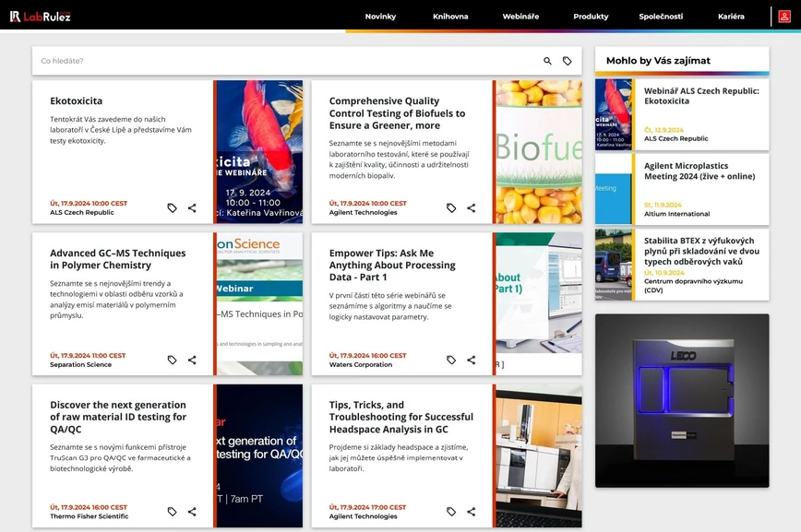Click tag icon on Advanced GC–MS card
The width and height of the screenshot is (801, 532).
(172, 361)
